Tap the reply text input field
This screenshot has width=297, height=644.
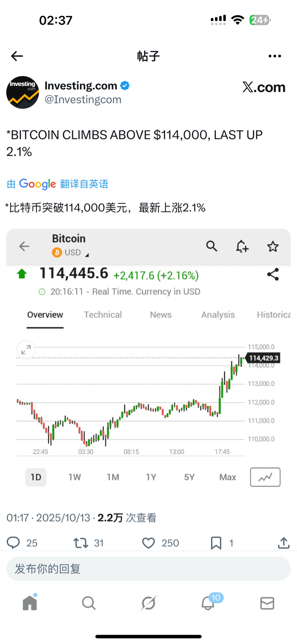point(148,569)
